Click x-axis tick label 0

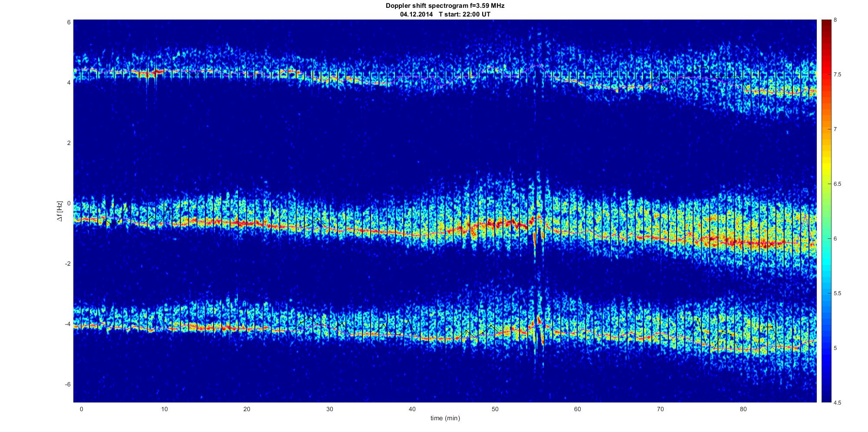tap(81, 409)
